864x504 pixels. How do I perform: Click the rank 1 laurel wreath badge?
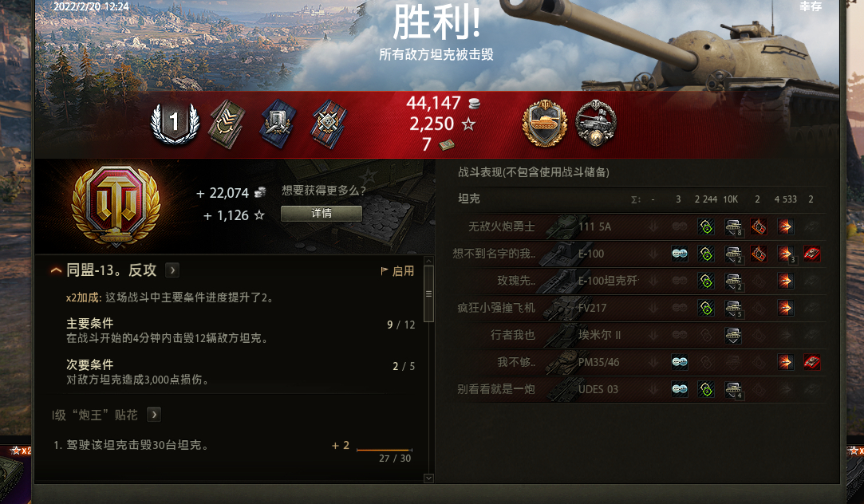tap(175, 124)
